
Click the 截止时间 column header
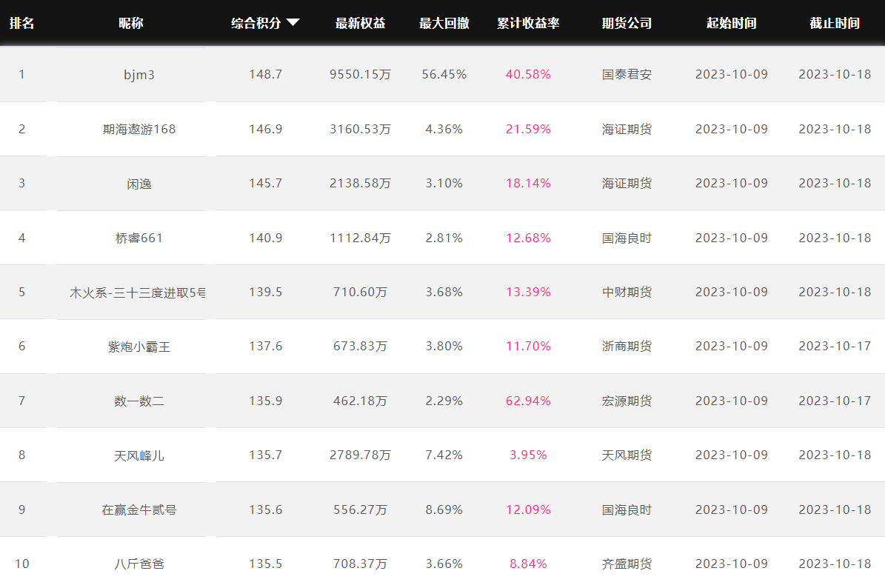click(835, 23)
